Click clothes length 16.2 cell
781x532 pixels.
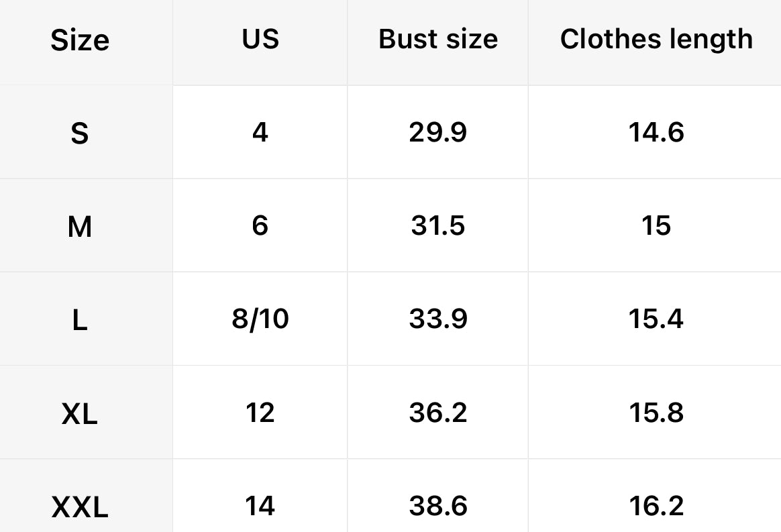pyautogui.click(x=656, y=506)
